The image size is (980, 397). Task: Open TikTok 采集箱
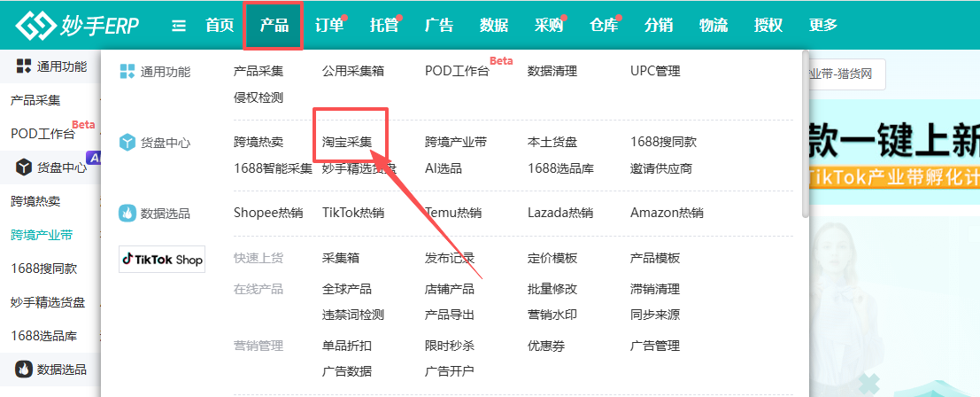coord(341,258)
